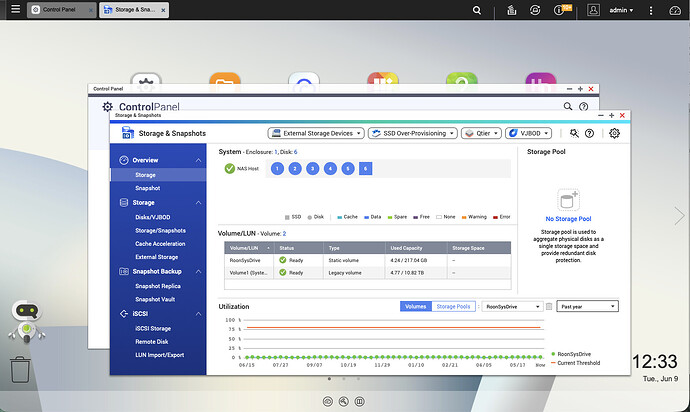Open the desktop Recycle Bin
This screenshot has height=412, width=690.
point(20,369)
